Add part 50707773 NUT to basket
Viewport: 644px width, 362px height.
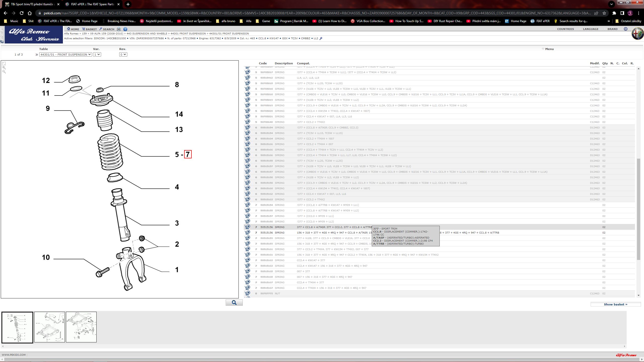click(x=248, y=293)
